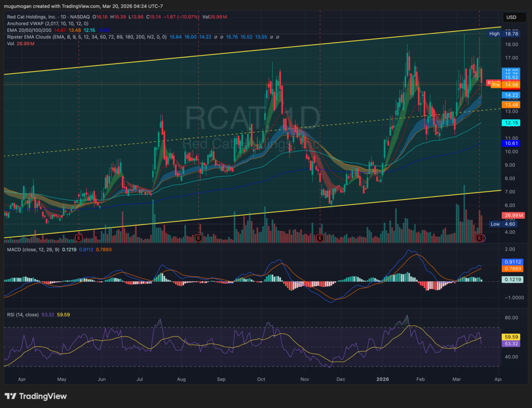Click the Vol 26.99M legend below indicators
Viewport: 532px width, 408px height.
click(x=21, y=44)
